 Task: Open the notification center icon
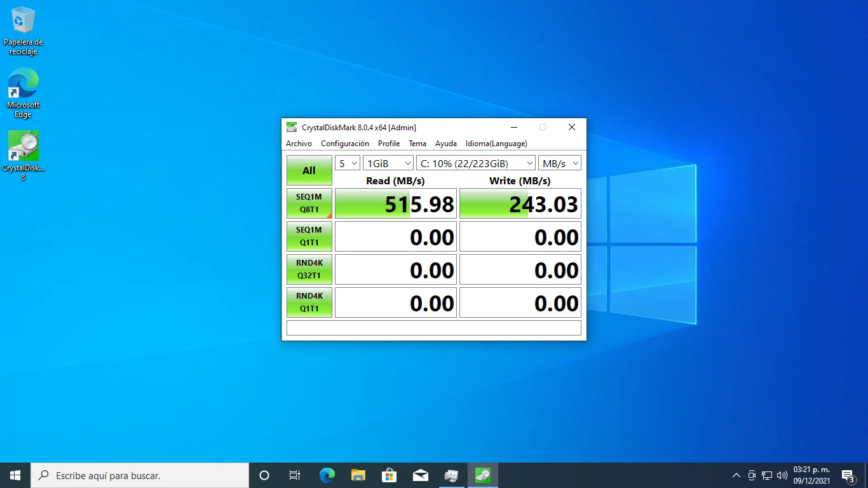(x=848, y=475)
